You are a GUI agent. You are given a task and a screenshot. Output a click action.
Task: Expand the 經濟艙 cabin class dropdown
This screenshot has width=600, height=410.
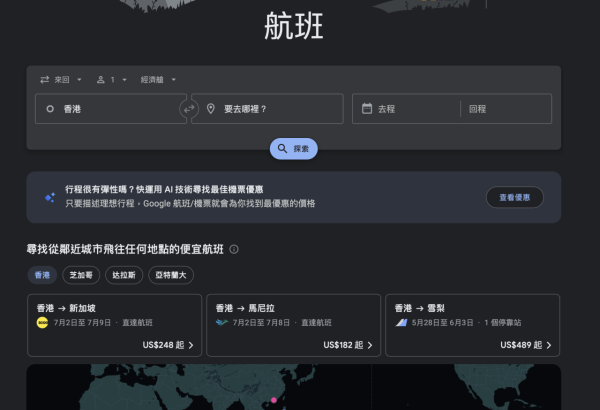point(158,79)
